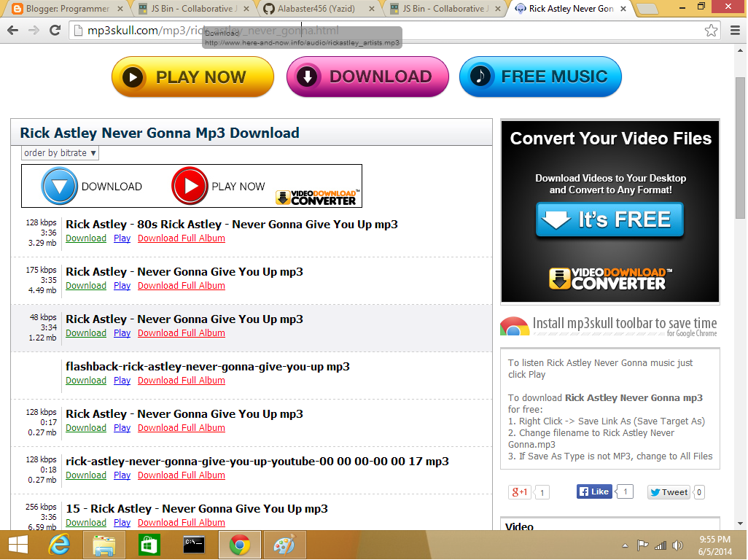Screen dimensions: 748x560
Task: Click the Action Center flag icon
Action: click(642, 545)
